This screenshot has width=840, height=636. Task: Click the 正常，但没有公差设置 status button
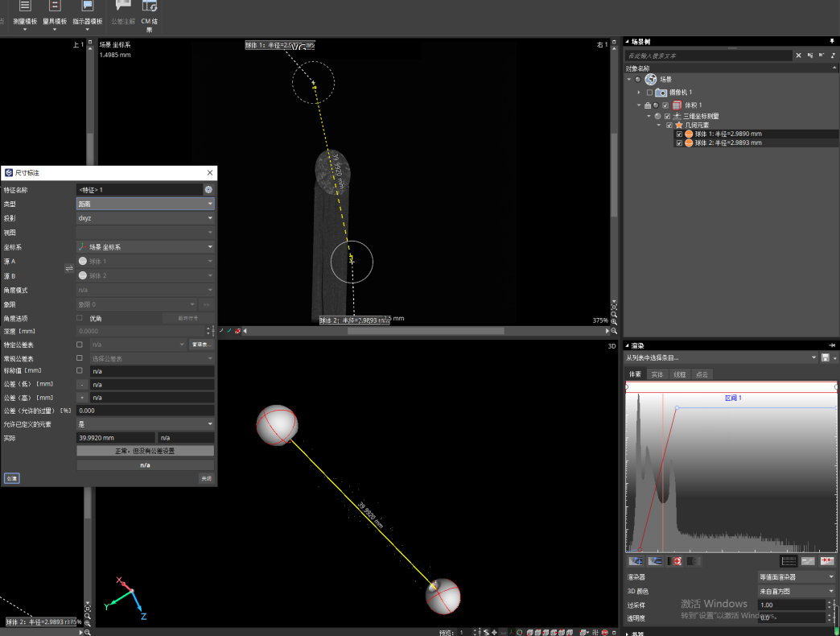tap(145, 451)
